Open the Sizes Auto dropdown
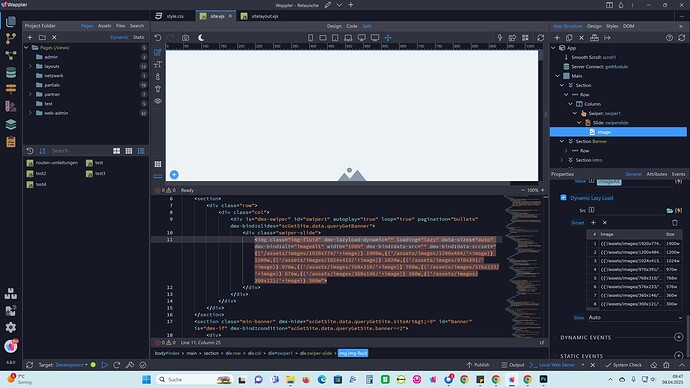690x388 pixels. pos(635,318)
